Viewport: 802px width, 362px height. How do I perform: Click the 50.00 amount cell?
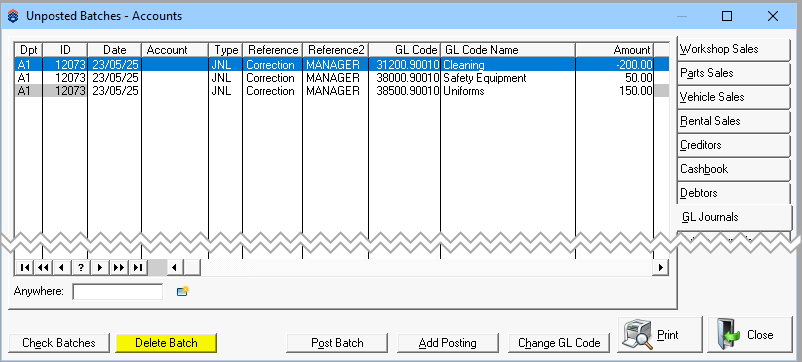[614, 78]
